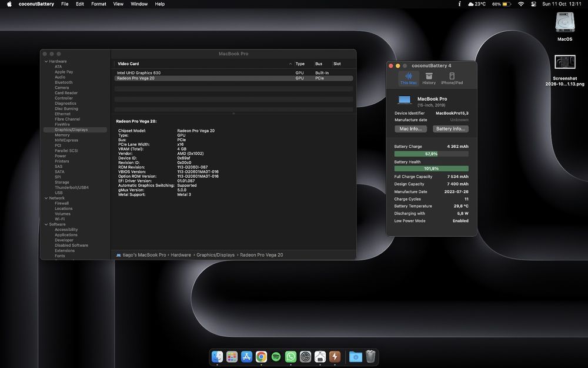The height and width of the screenshot is (368, 588).
Task: Switch to iPhone/iPad tab in coconutBattery
Action: 452,78
